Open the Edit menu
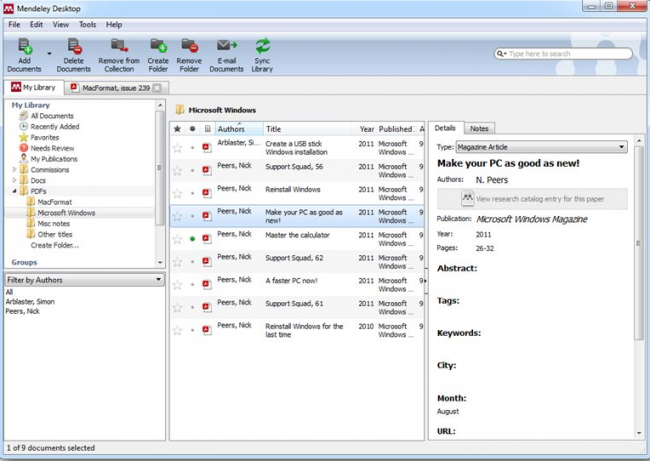The height and width of the screenshot is (461, 650). pyautogui.click(x=36, y=24)
